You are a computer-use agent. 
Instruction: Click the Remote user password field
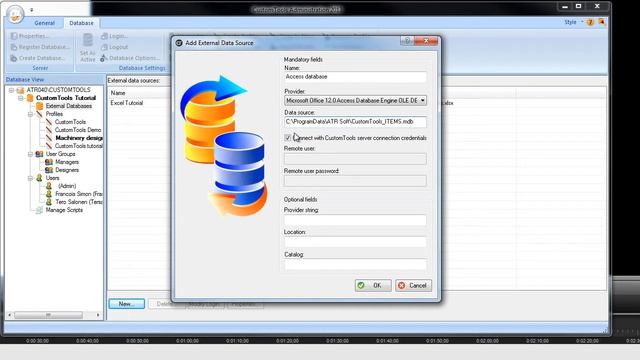click(x=355, y=181)
